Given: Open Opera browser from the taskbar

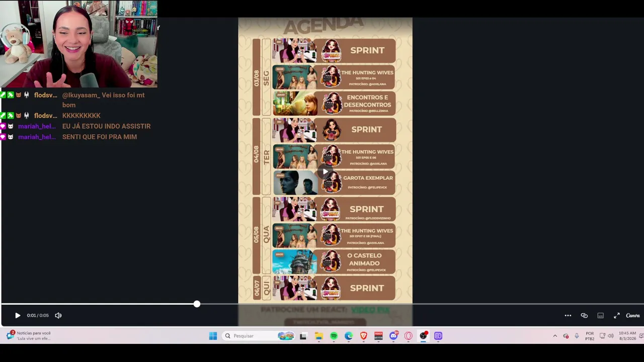Looking at the screenshot, I should coord(408,336).
